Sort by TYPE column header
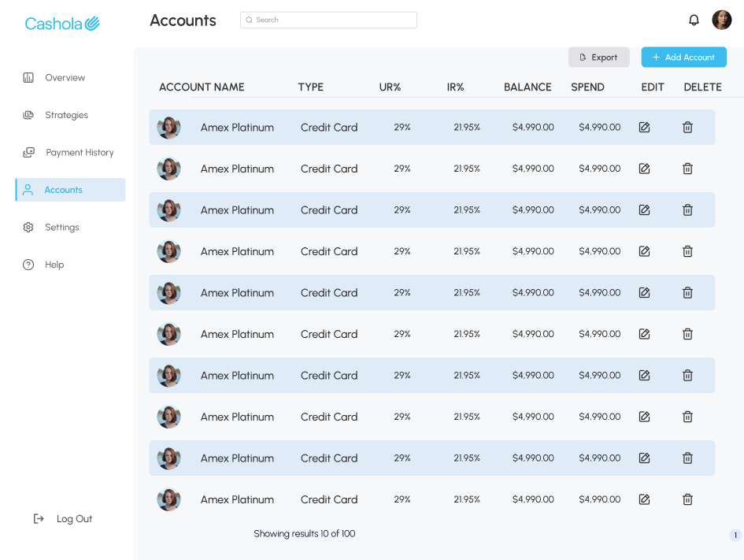The height and width of the screenshot is (560, 744). [x=311, y=87]
